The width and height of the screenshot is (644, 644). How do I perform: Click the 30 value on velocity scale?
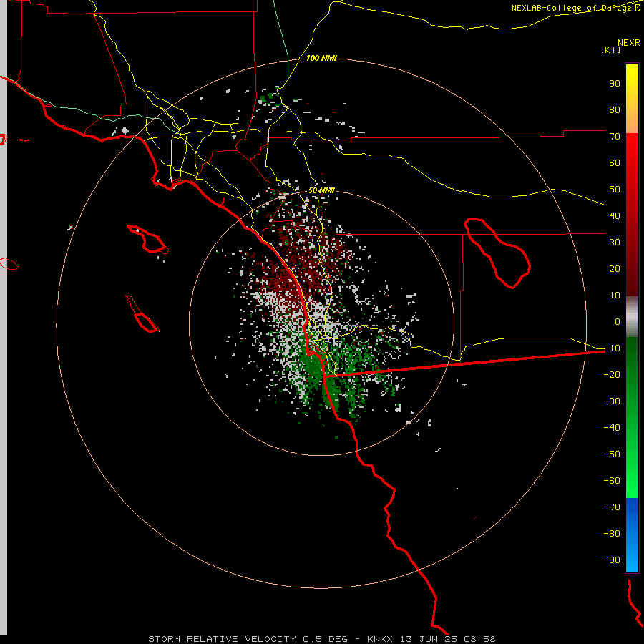(615, 243)
